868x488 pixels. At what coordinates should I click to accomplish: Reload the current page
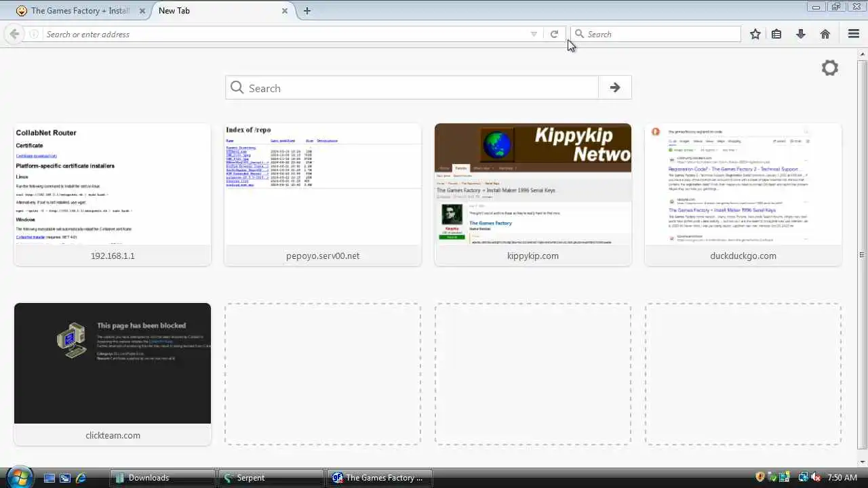(x=554, y=34)
